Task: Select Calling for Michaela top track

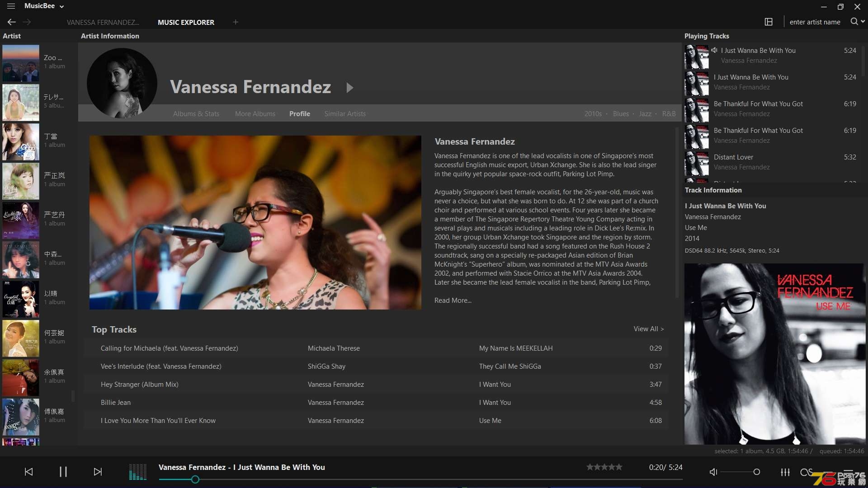Action: click(376, 348)
